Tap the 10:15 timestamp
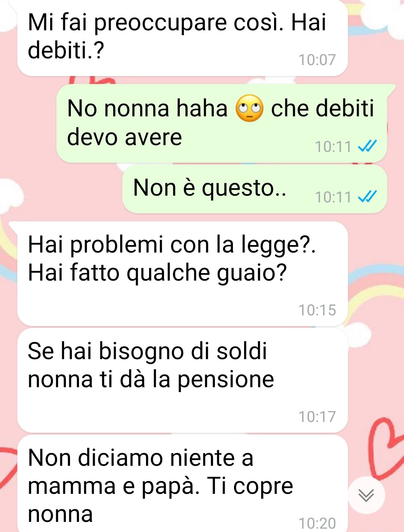 tap(317, 310)
